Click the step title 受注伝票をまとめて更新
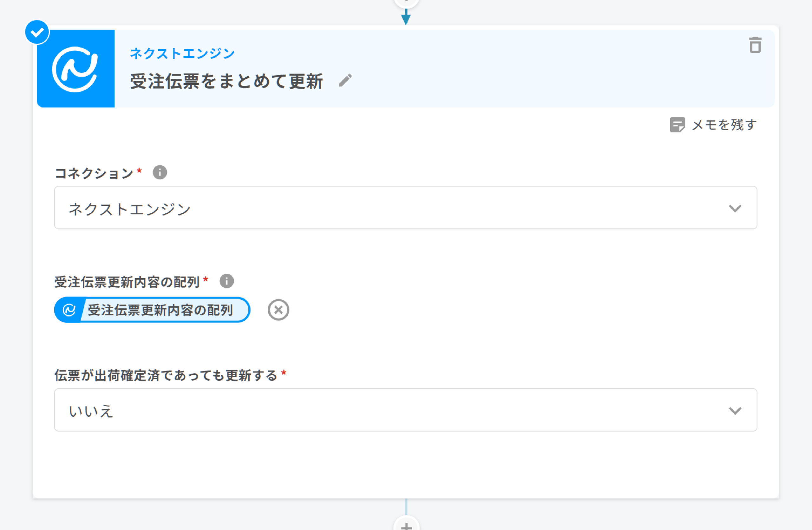Image resolution: width=812 pixels, height=530 pixels. click(x=226, y=81)
